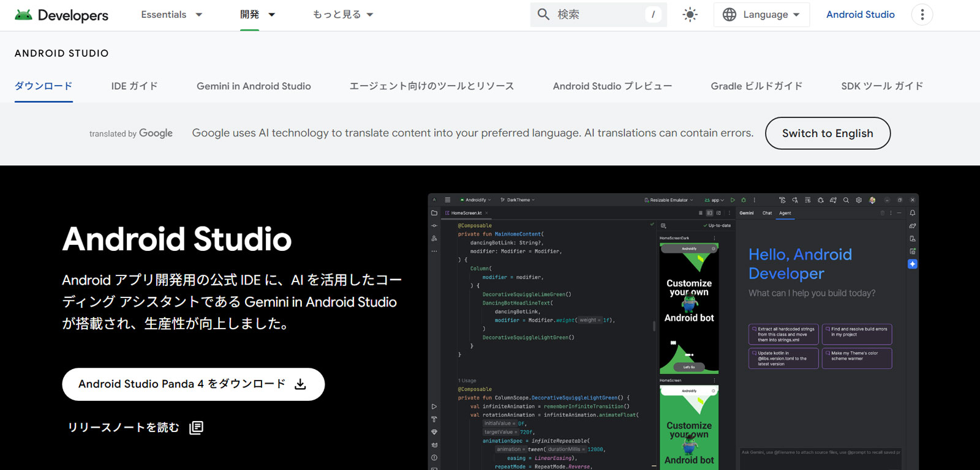
Task: Select the ダウンロード tab
Action: 43,86
